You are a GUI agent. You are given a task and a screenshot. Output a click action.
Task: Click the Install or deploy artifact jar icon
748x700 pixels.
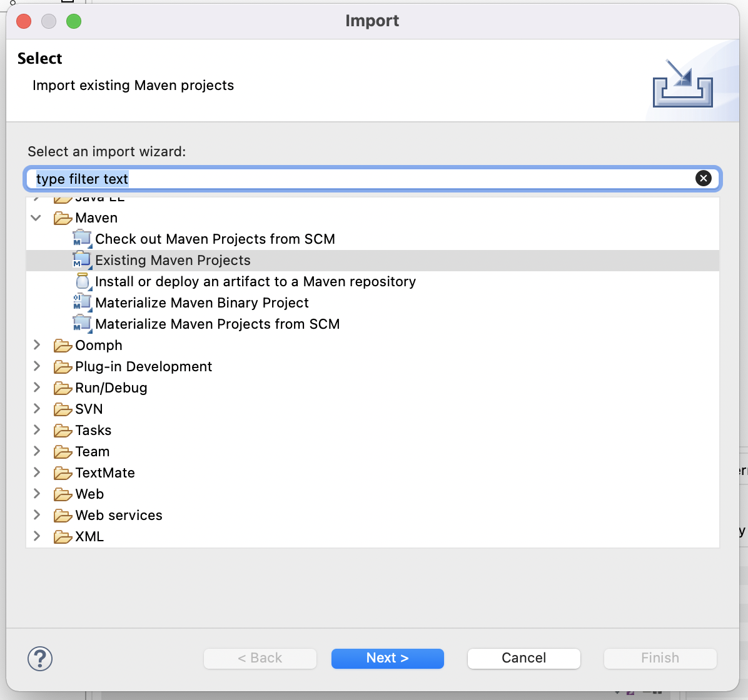pyautogui.click(x=83, y=281)
